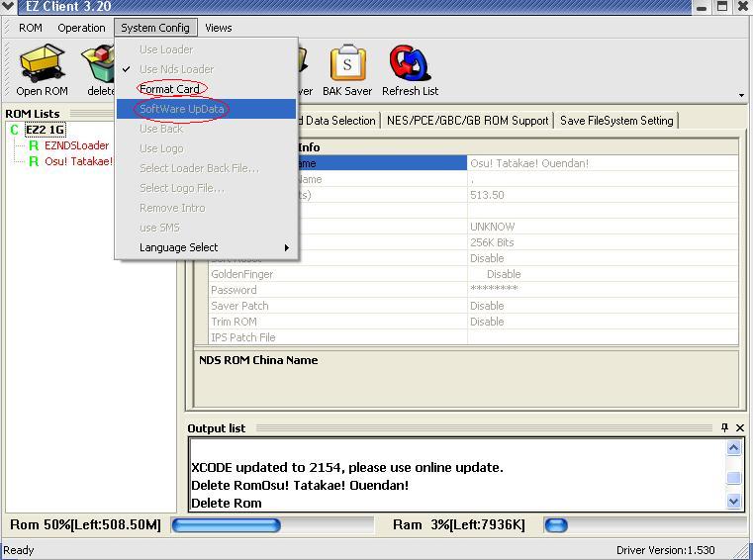This screenshot has height=560, width=753.
Task: Open the toolbar overflow arrow
Action: 742,95
